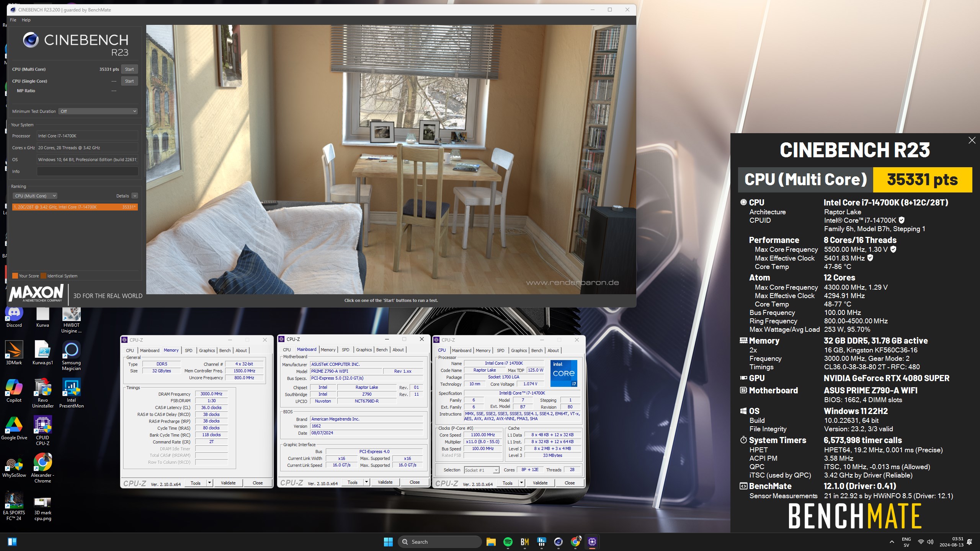Open Chrome from taskbar
Screen dimensions: 980x551
coord(575,542)
